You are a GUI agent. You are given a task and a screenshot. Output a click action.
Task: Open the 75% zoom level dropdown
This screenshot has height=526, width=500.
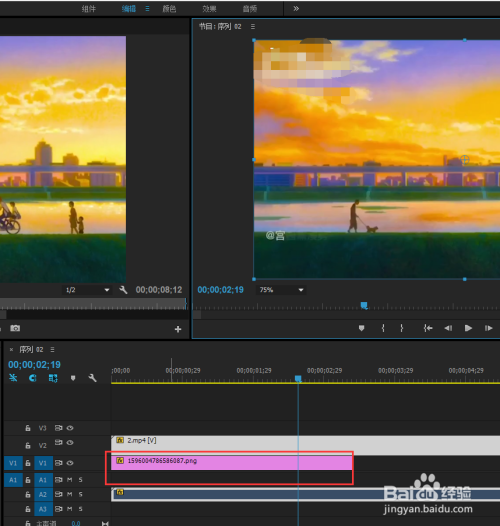[281, 290]
